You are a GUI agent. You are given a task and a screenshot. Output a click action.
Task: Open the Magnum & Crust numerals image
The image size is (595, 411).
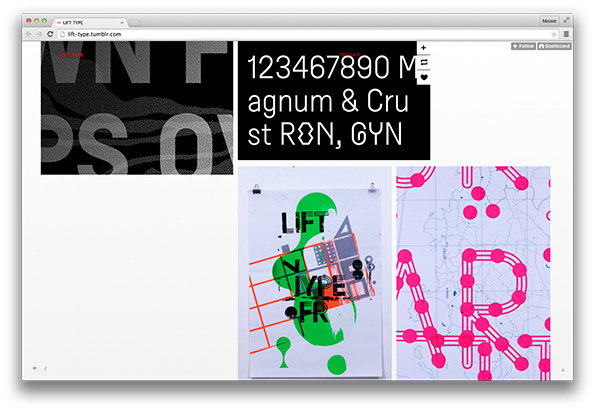[x=334, y=101]
